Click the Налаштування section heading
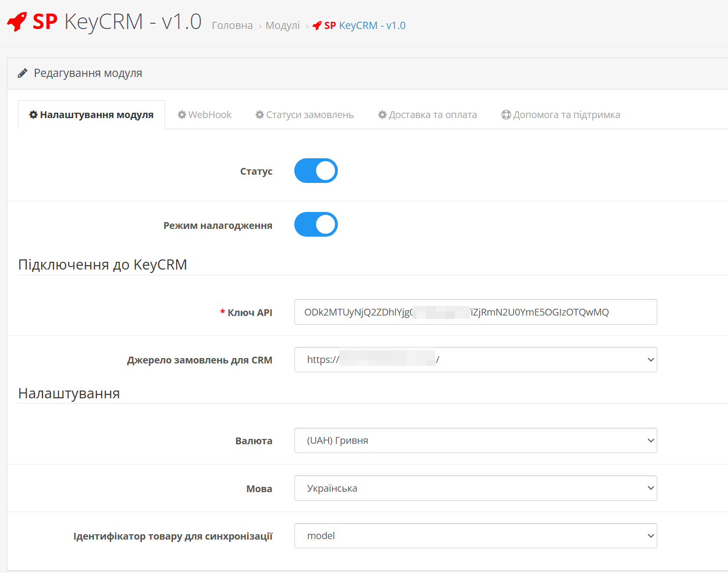 [x=69, y=393]
